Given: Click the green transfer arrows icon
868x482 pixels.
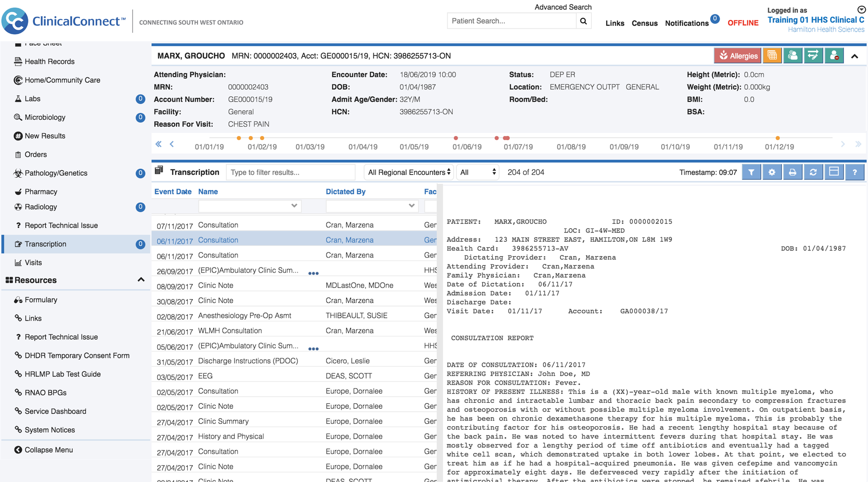Looking at the screenshot, I should coord(813,55).
